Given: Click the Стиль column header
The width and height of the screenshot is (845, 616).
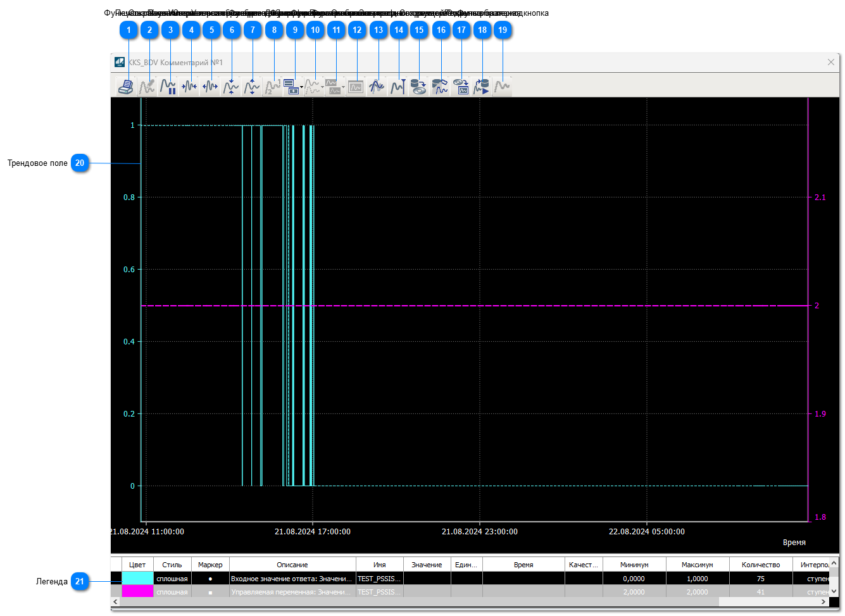Looking at the screenshot, I should (x=172, y=565).
